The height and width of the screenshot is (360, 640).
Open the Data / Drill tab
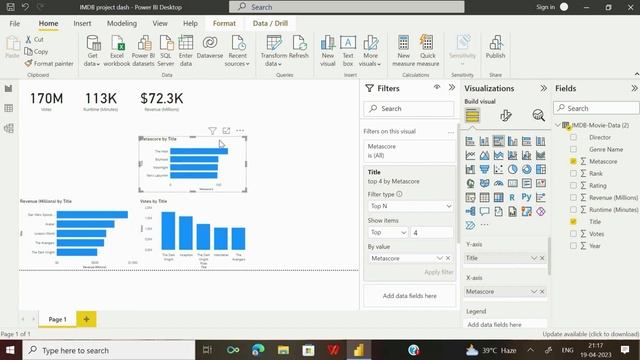[270, 23]
